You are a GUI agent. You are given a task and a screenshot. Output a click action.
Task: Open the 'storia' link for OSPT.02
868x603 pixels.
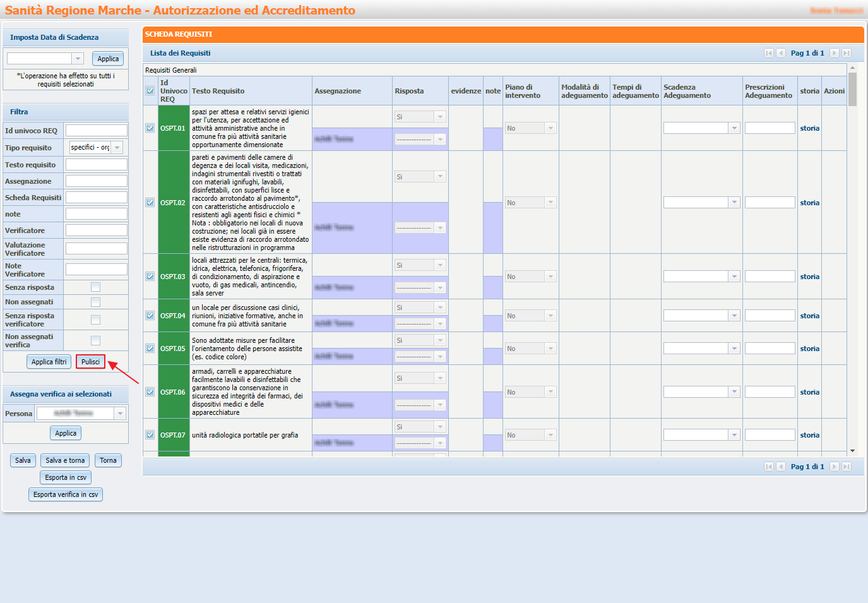[x=809, y=203]
